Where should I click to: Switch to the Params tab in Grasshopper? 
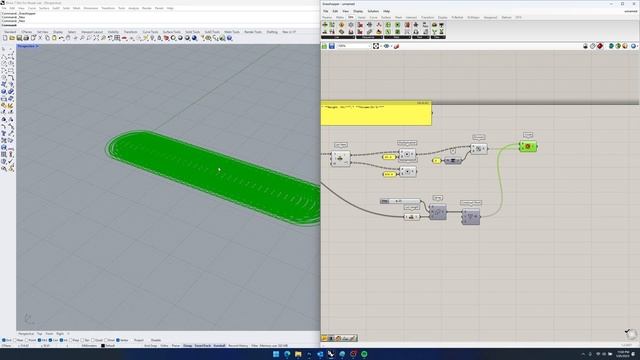(327, 18)
